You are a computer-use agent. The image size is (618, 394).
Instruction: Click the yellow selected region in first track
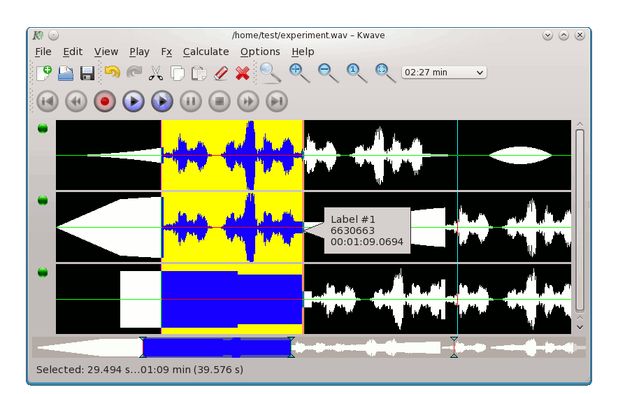point(232,155)
